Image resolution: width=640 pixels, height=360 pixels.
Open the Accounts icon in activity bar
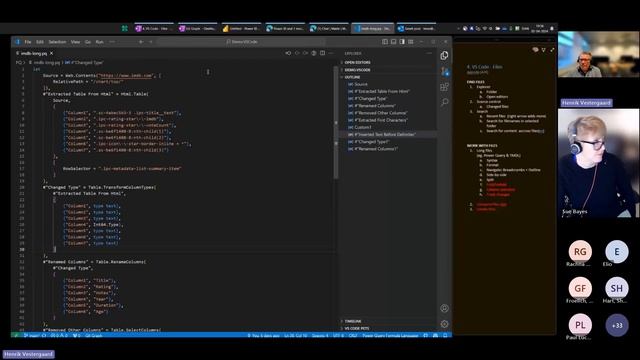pos(444,309)
